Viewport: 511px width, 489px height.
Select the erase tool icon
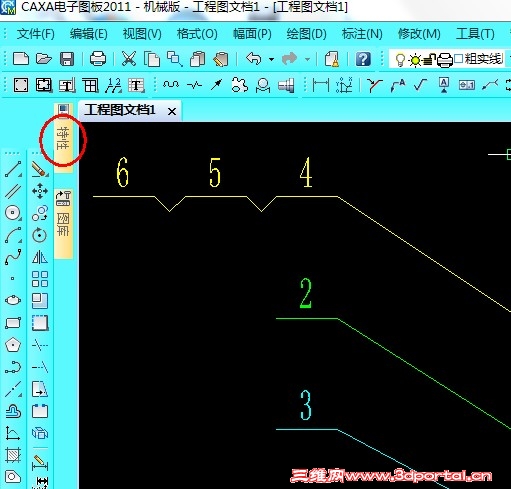[x=40, y=169]
